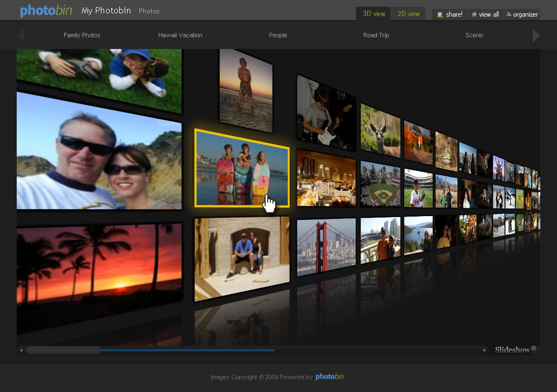Click the Photos breadcrumb label

[149, 11]
